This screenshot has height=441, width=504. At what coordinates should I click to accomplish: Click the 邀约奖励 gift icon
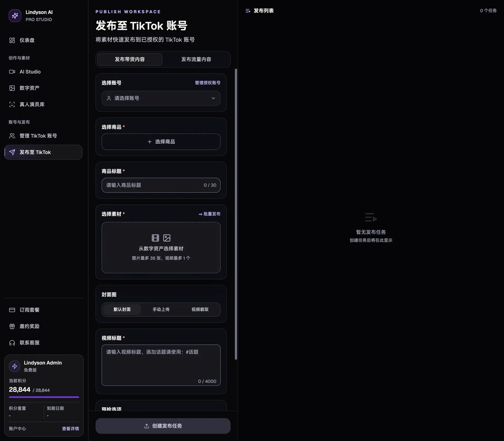(12, 326)
